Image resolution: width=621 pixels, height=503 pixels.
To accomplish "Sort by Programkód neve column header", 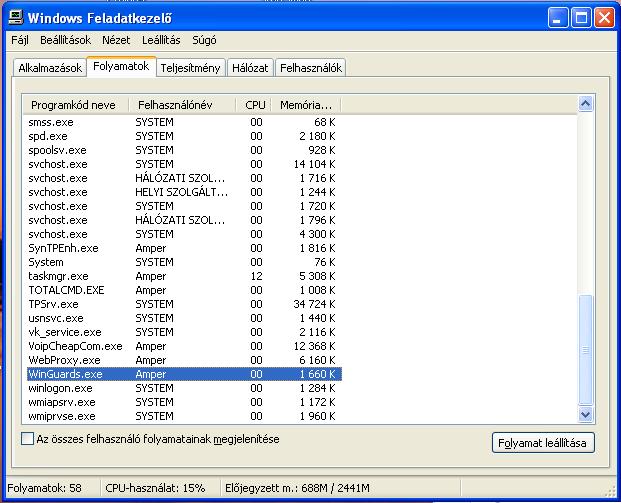I will click(x=76, y=105).
